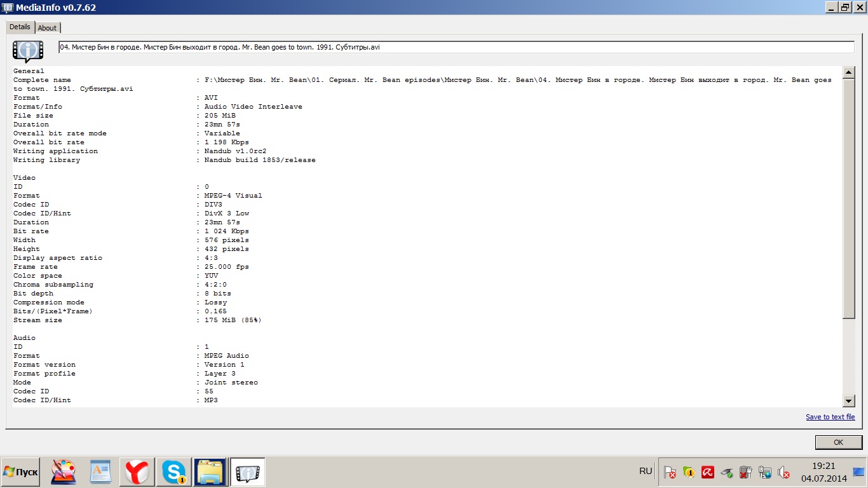Screen dimensions: 868x488
Task: Click the 'Version 1' format version value
Action: click(224, 365)
